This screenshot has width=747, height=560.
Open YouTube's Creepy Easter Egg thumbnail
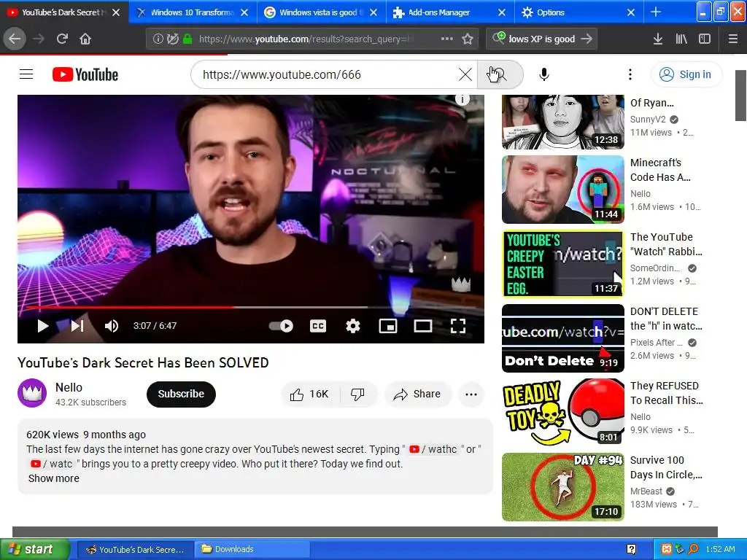pyautogui.click(x=562, y=264)
